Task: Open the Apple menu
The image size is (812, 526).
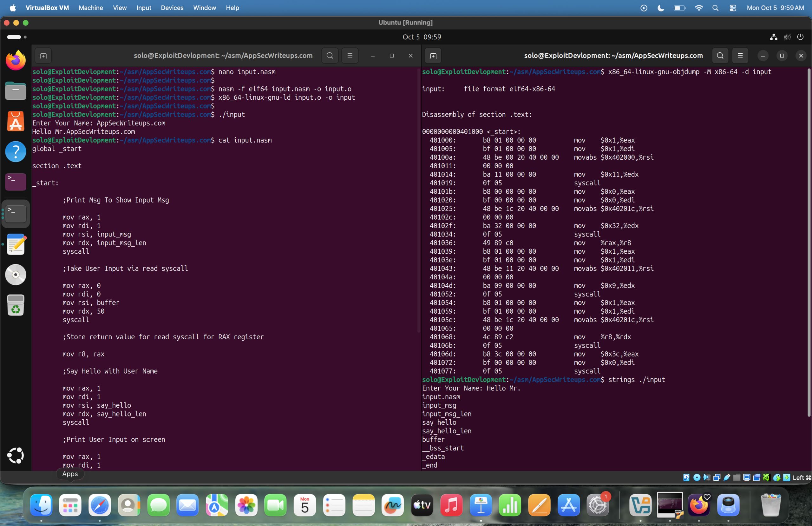Action: pyautogui.click(x=13, y=8)
